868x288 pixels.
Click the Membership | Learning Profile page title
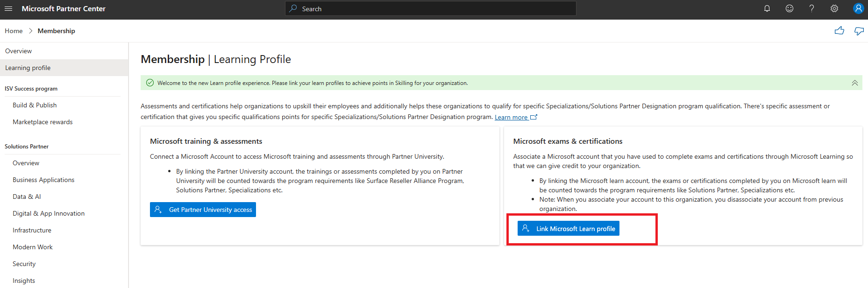(x=216, y=59)
